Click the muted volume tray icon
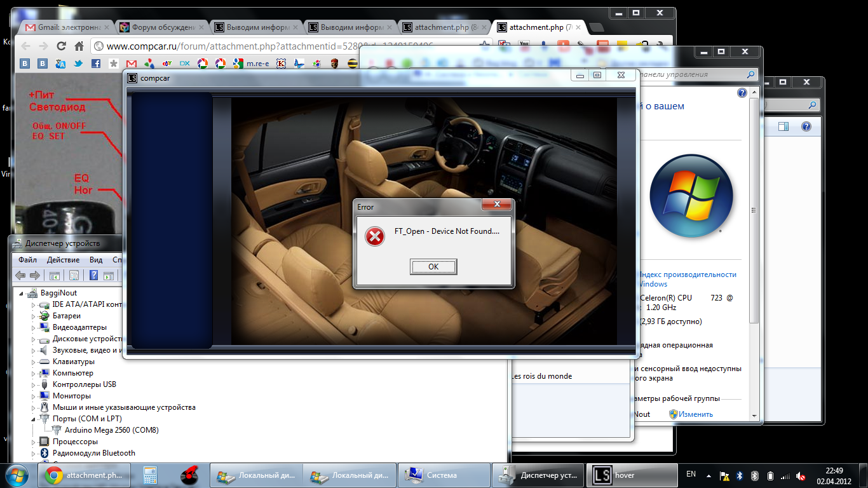868x488 pixels. tap(801, 475)
